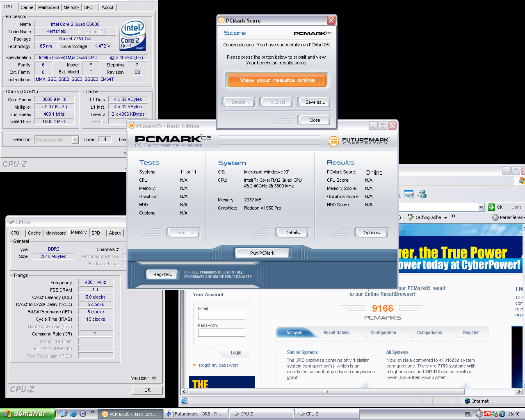Close the PCMark Score dialog with Close button
The image size is (525, 420).
point(315,120)
